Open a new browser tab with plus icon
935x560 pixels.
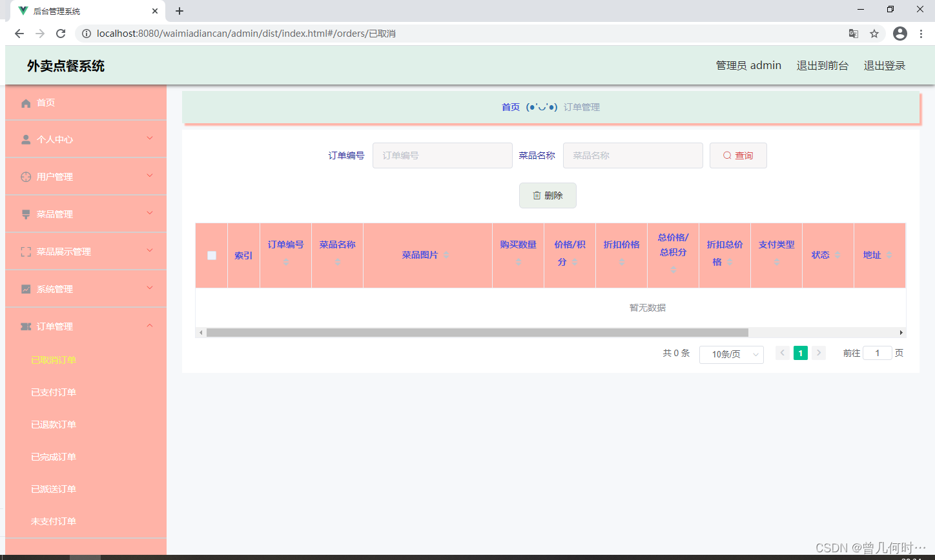click(180, 11)
